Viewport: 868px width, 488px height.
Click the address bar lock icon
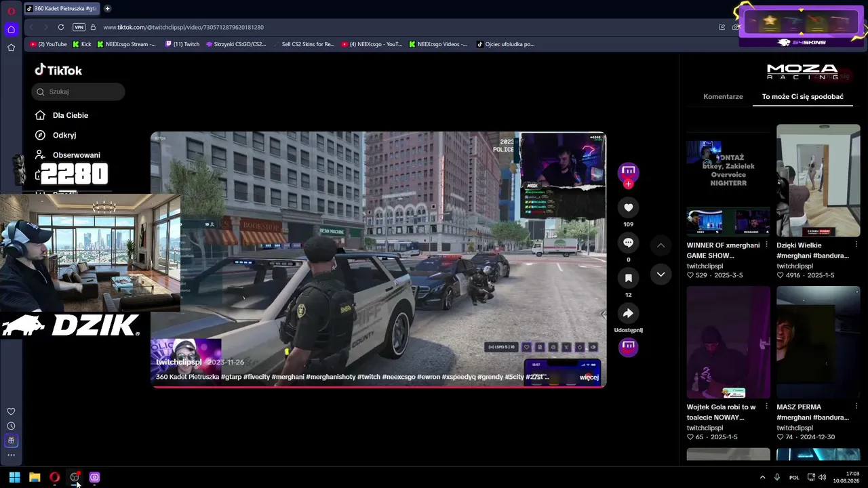point(93,27)
